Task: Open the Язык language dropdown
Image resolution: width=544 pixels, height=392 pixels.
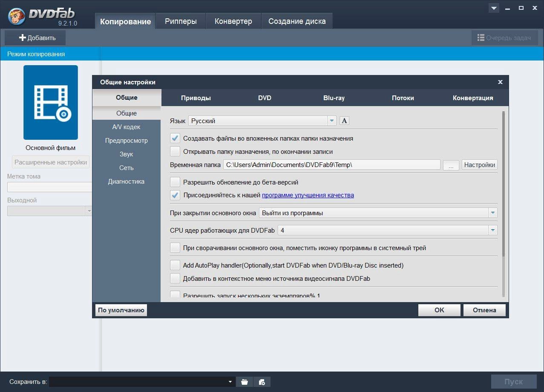Action: pyautogui.click(x=262, y=121)
